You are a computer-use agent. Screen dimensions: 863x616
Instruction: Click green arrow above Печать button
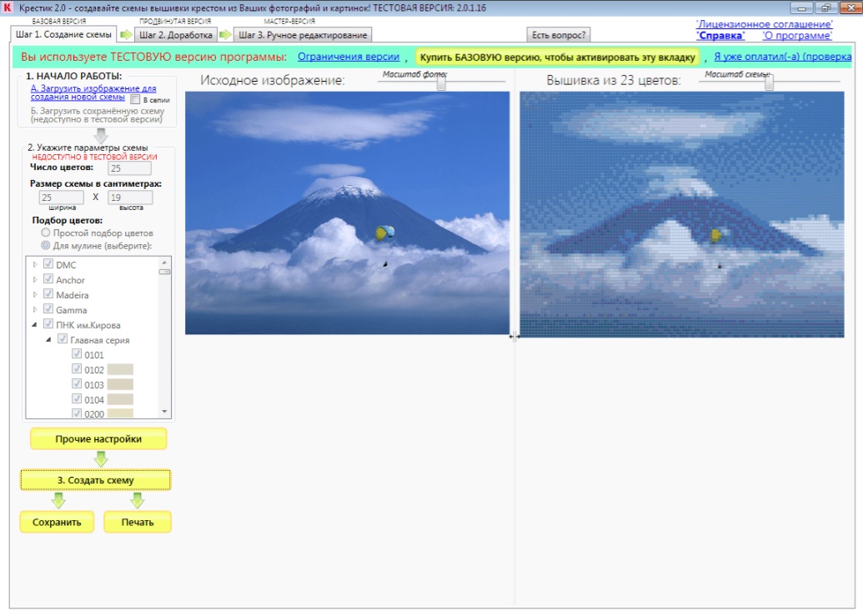point(138,500)
